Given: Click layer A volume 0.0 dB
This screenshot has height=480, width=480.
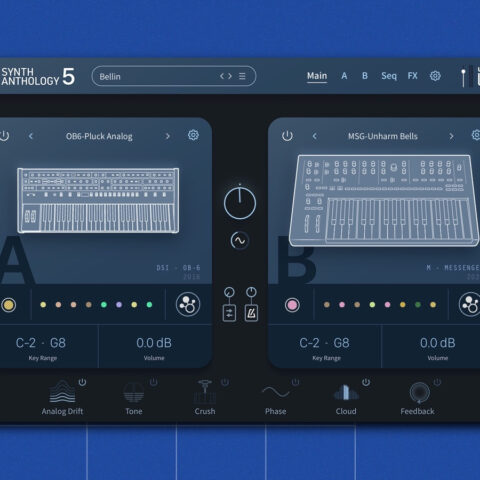Looking at the screenshot, I should [154, 343].
